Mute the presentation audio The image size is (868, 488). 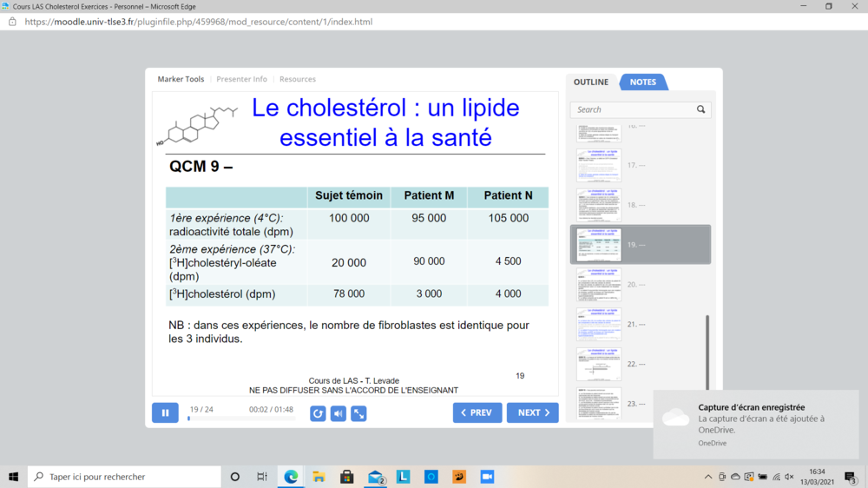coord(339,413)
